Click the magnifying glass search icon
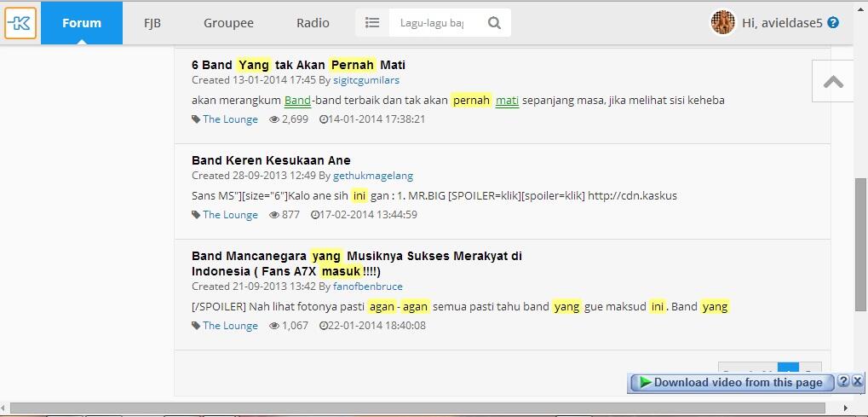This screenshot has height=417, width=868. pos(494,23)
